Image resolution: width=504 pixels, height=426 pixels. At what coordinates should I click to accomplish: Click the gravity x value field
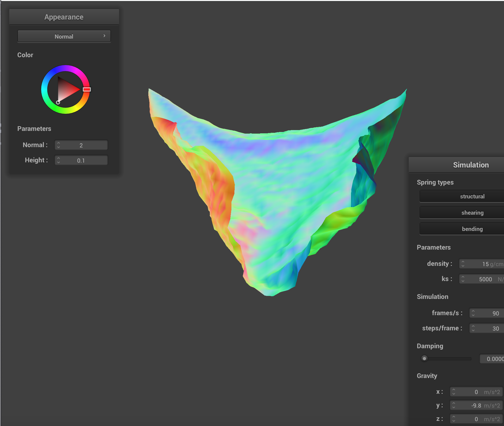476,392
